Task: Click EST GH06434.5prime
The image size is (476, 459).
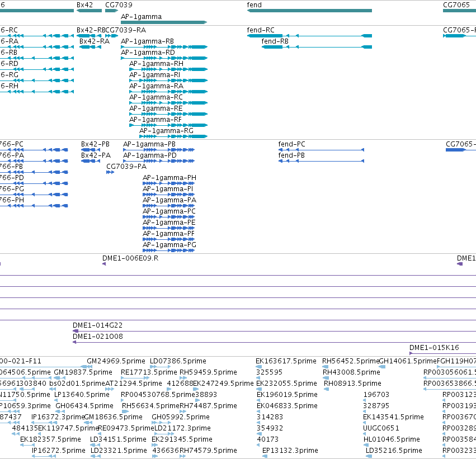Action: pyautogui.click(x=84, y=406)
